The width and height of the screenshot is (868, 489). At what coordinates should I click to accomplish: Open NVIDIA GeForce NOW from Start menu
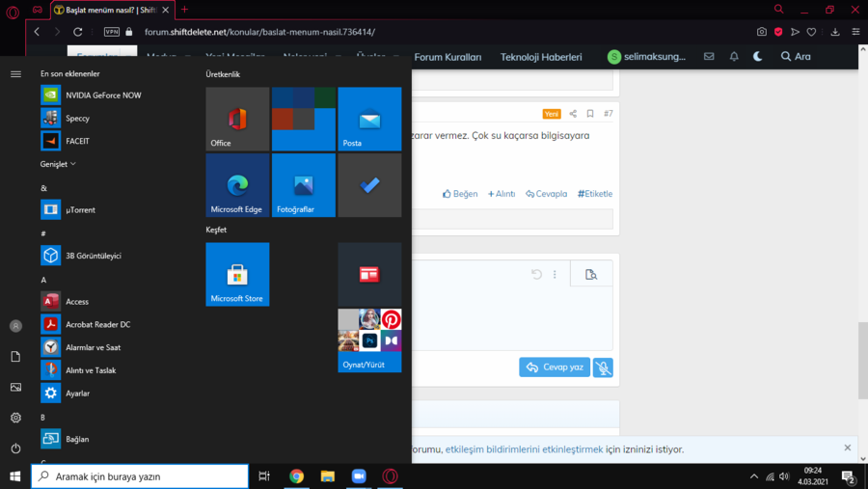(x=92, y=95)
